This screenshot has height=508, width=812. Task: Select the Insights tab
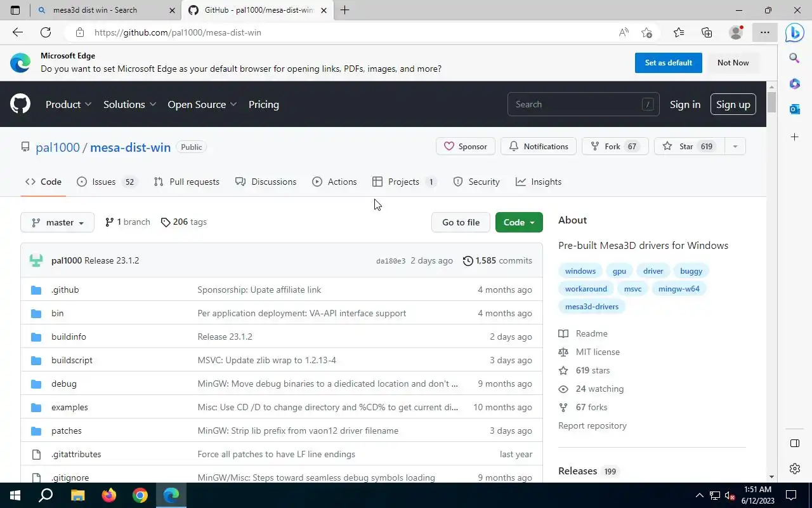(x=539, y=182)
